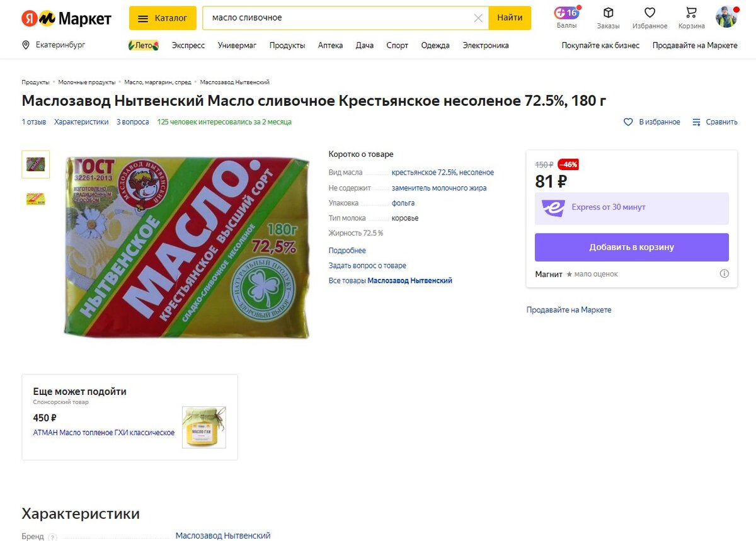756x541 pixels.
Task: Open Все товары Маслозавод Нытвенский link
Action: [x=390, y=280]
